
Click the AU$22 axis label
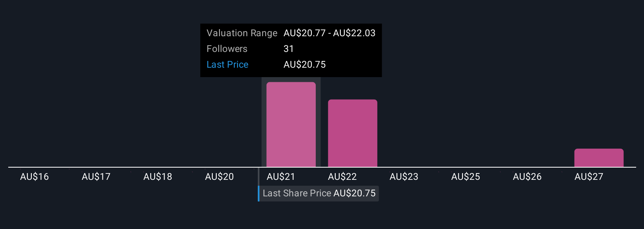coord(342,177)
